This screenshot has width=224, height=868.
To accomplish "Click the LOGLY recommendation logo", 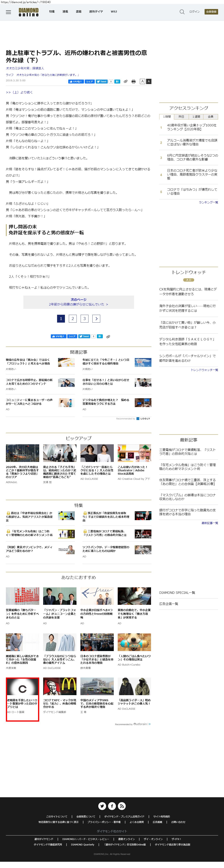I will 143,419.
